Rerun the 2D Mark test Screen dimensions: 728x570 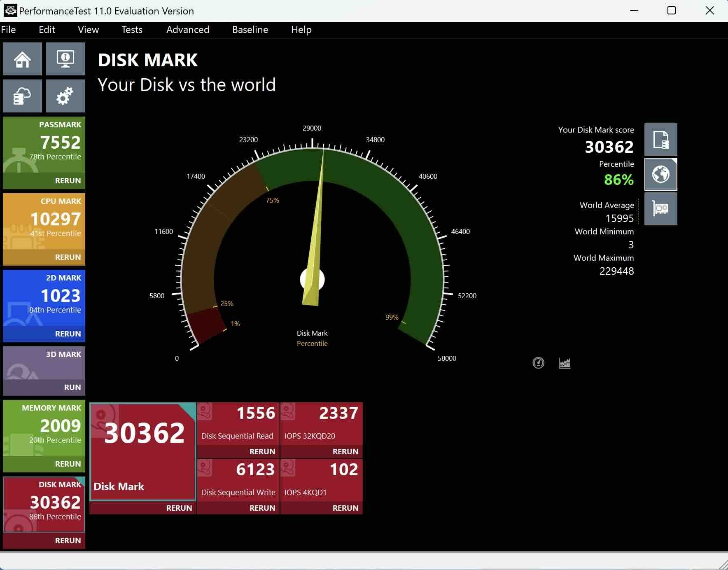click(68, 334)
